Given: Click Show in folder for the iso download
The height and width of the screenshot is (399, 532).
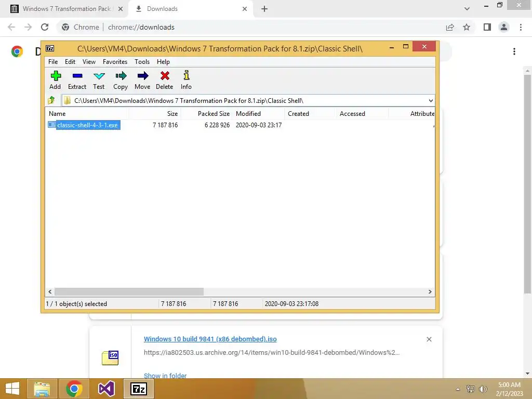Looking at the screenshot, I should click(x=165, y=376).
